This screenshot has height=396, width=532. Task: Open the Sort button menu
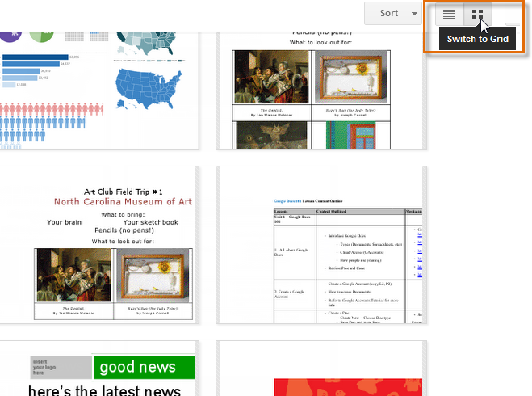pos(389,14)
